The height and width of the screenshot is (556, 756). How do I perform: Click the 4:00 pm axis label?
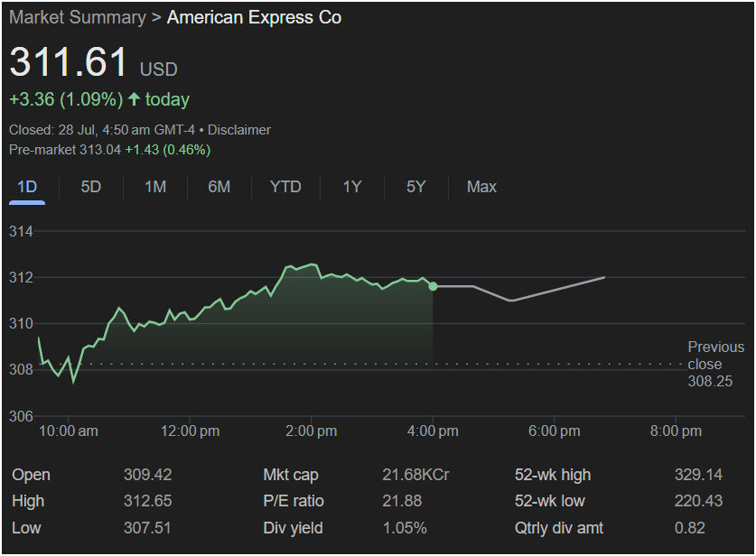point(433,431)
